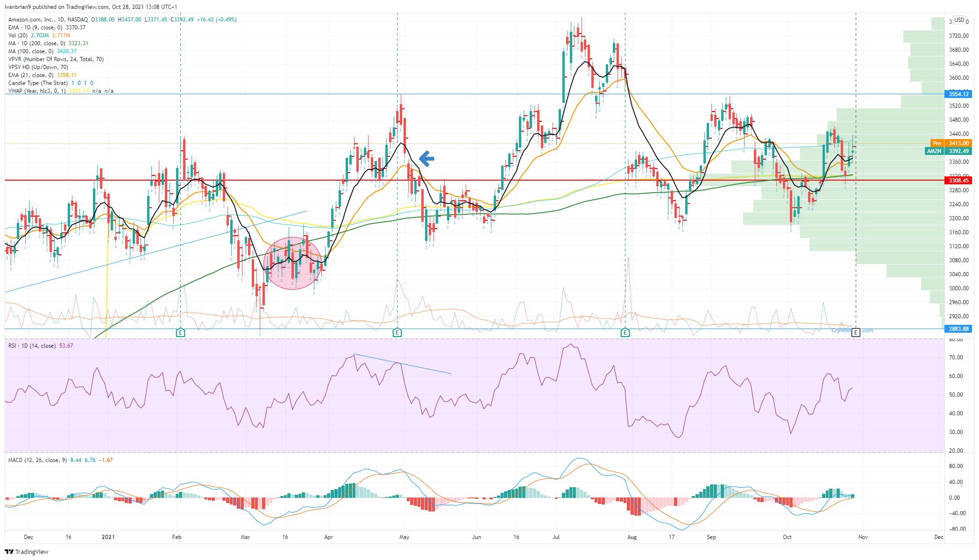Click the orange Pre 3413.00 price label
The image size is (979, 560).
pyautogui.click(x=951, y=143)
